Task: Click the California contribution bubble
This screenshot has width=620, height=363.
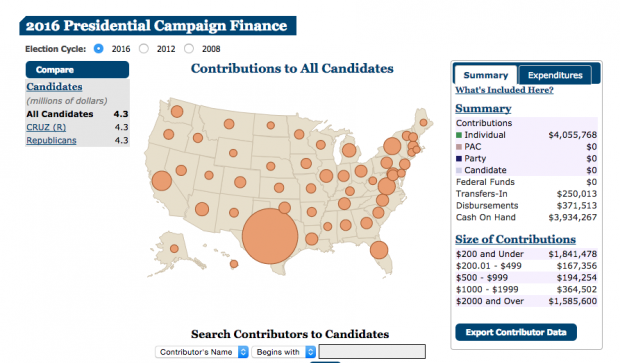Action: 161,181
